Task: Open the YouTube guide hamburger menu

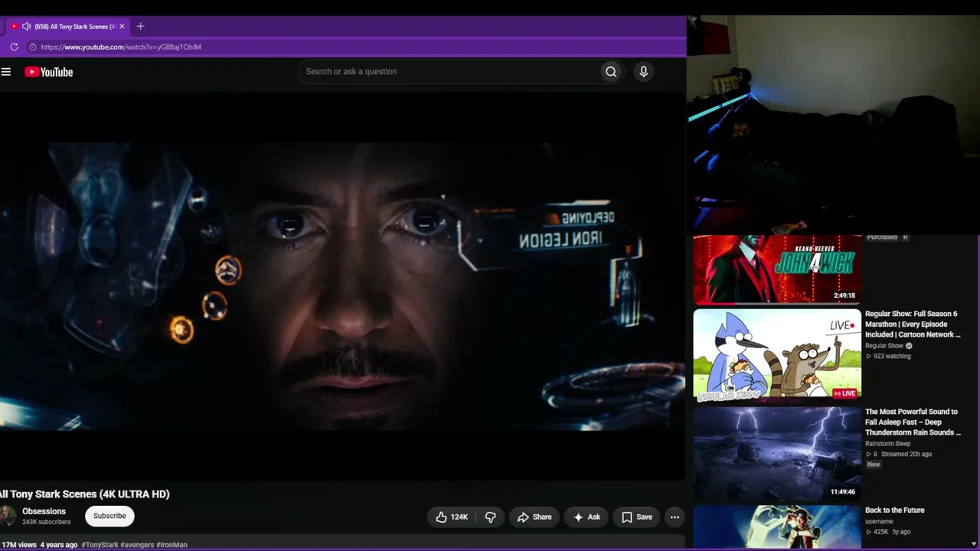Action: [6, 72]
